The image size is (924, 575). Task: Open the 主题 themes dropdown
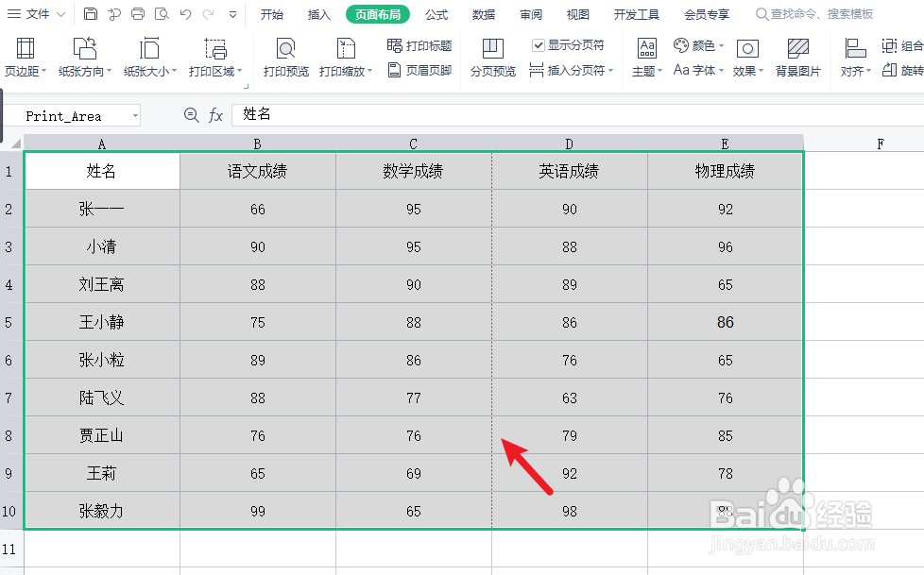[647, 57]
